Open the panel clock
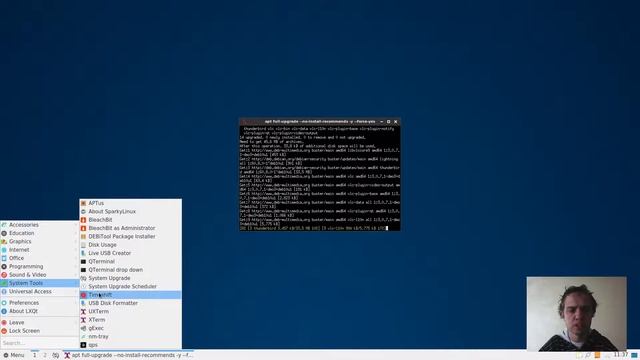 click(x=620, y=355)
